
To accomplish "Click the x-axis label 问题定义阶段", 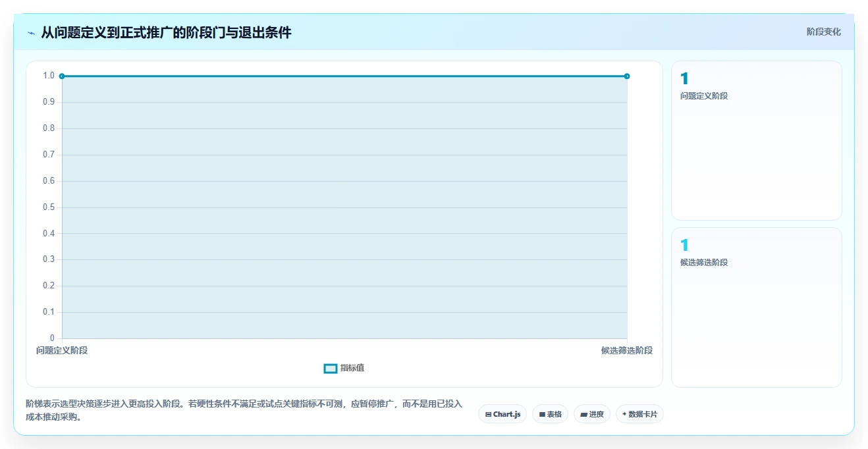I will coord(62,350).
